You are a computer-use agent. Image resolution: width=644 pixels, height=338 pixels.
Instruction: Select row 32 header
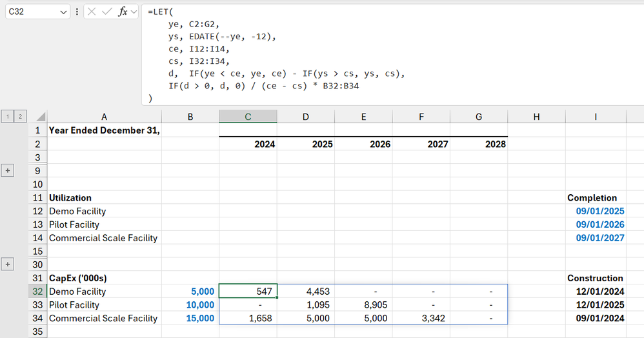pyautogui.click(x=38, y=291)
